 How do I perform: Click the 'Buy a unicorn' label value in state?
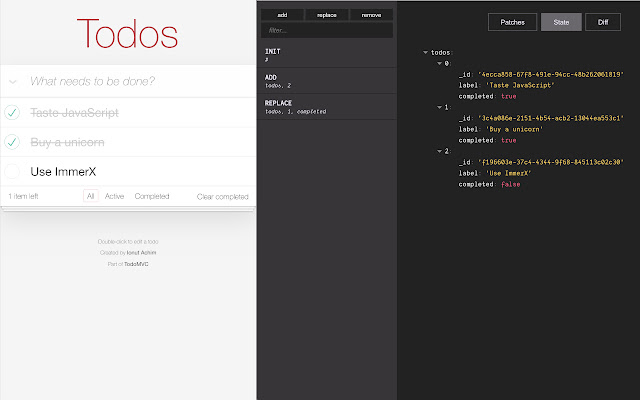[514, 129]
